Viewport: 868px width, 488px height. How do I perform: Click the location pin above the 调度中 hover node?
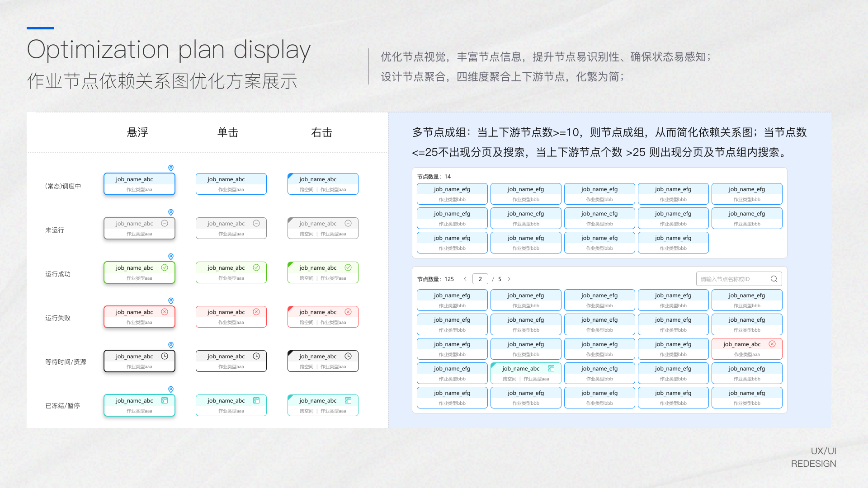tap(171, 168)
